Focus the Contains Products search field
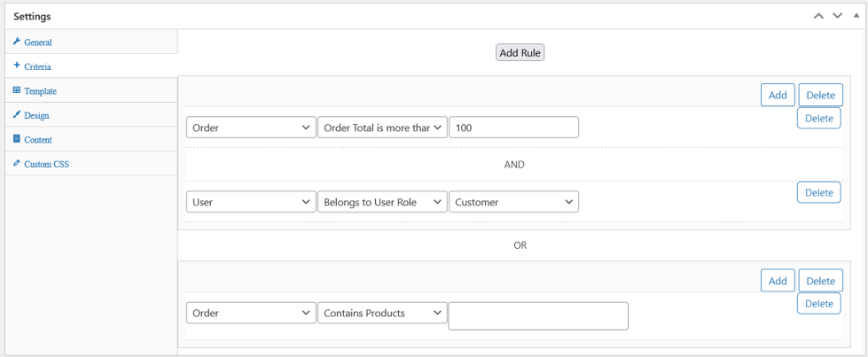This screenshot has height=357, width=868. point(538,316)
